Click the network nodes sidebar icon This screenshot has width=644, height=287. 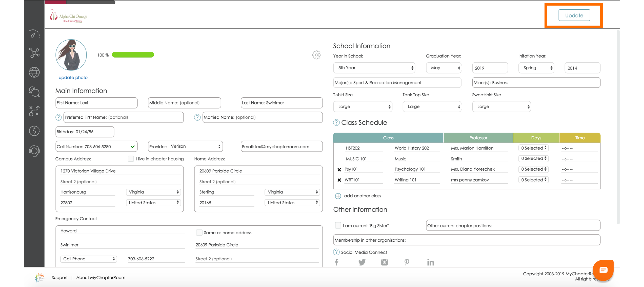pos(34,53)
